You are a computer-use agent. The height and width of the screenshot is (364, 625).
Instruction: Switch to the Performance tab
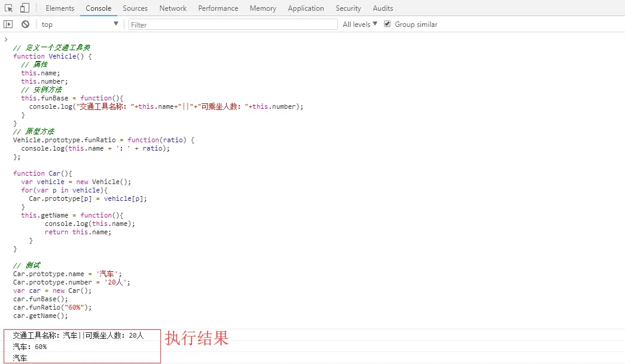click(218, 8)
